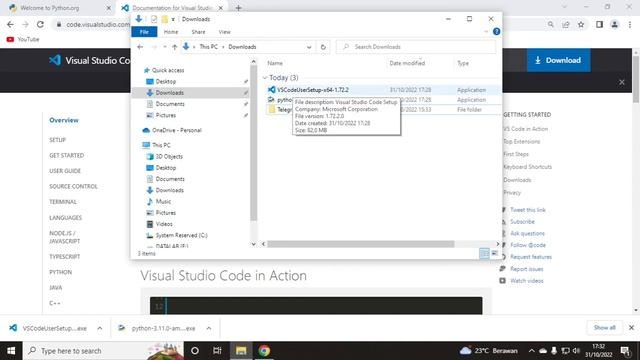Open address bar history dropdown
Image resolution: width=640 pixels, height=360 pixels.
pos(309,47)
